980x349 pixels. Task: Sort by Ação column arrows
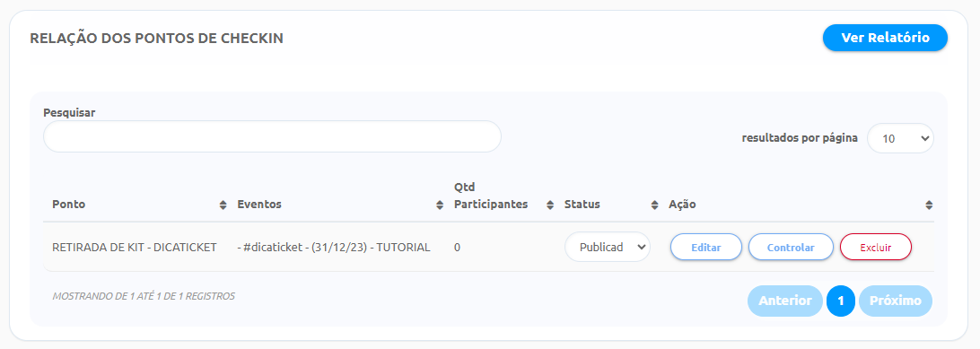929,205
